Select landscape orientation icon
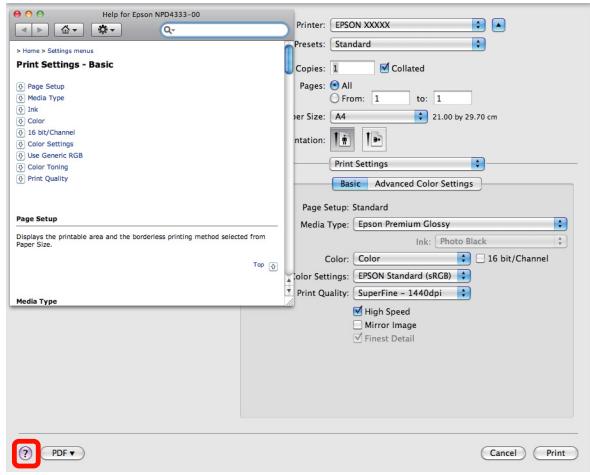Image resolution: width=590 pixels, height=475 pixels. [x=374, y=139]
